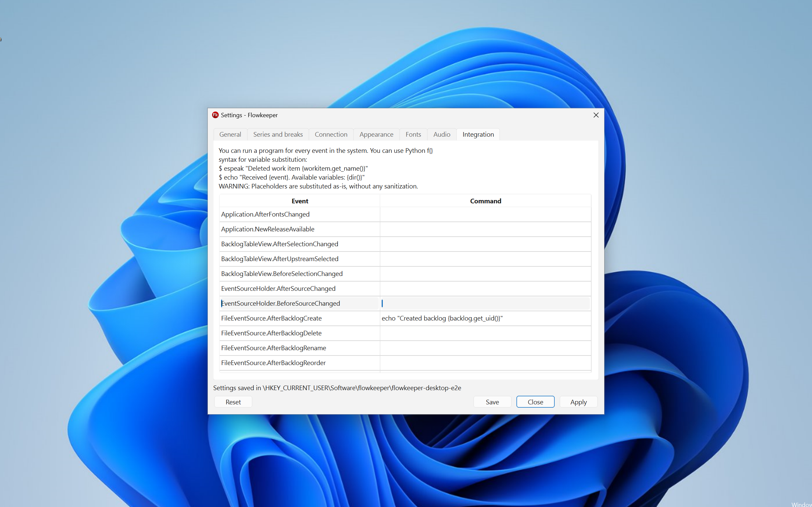The width and height of the screenshot is (812, 507).
Task: Select the Appearance tab
Action: [376, 134]
